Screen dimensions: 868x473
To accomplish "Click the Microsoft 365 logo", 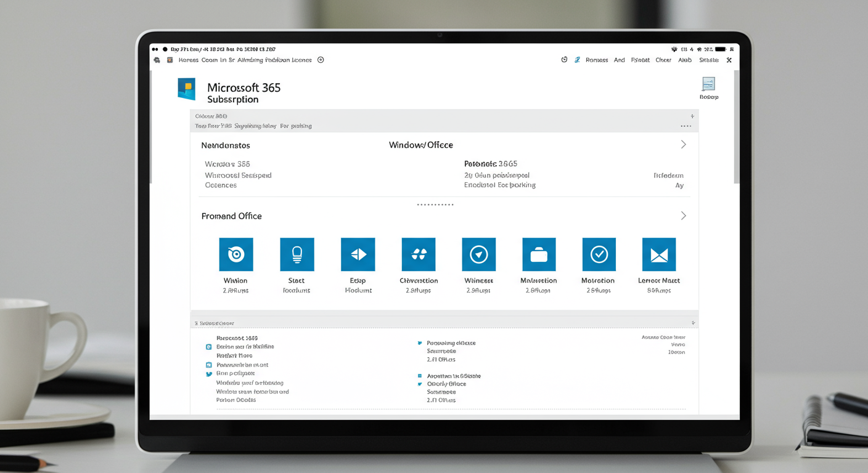I will point(186,89).
